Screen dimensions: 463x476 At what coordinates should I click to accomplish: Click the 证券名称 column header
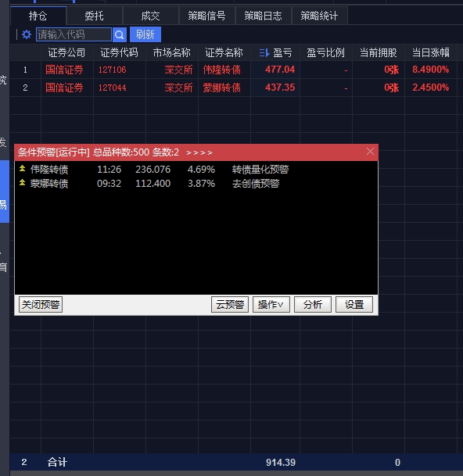tap(224, 53)
